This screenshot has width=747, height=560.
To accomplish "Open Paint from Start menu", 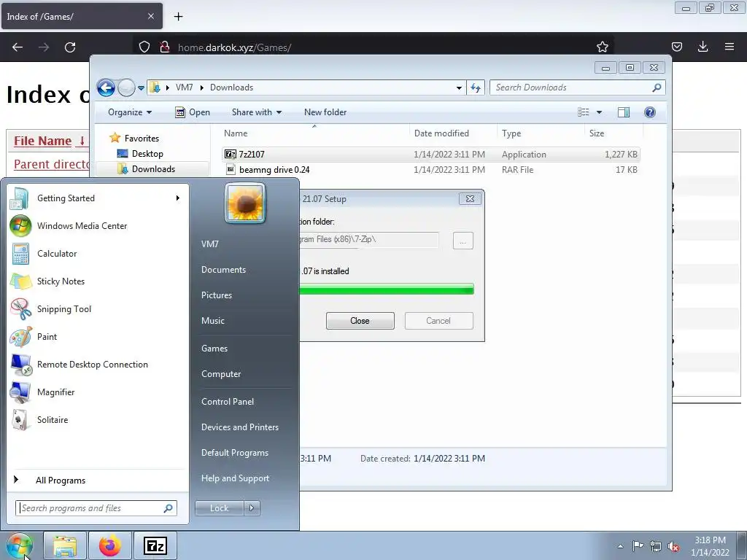I will 97,336.
